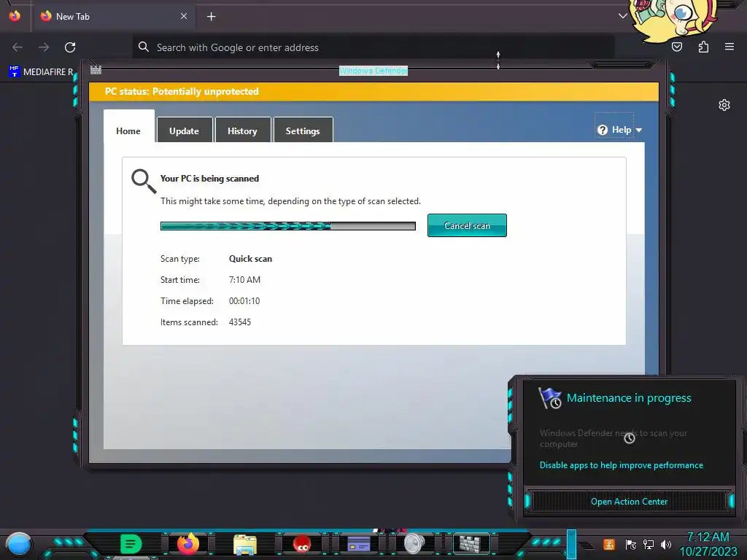The height and width of the screenshot is (560, 747).
Task: Click the scan progress bar
Action: coord(287,226)
